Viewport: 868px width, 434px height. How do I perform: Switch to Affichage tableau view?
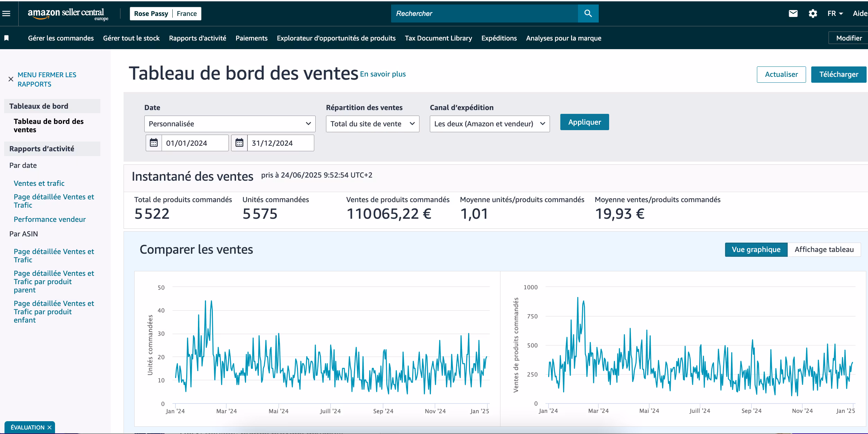pyautogui.click(x=824, y=250)
